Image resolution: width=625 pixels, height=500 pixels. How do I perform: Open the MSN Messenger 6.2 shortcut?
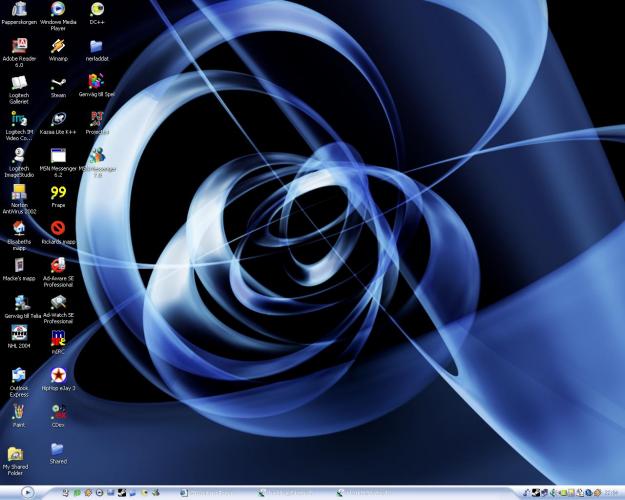click(58, 156)
